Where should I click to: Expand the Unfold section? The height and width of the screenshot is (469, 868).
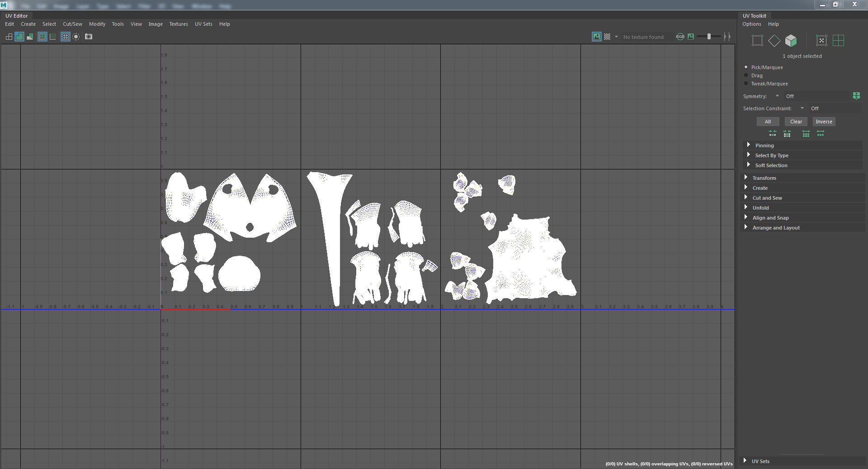click(x=803, y=207)
